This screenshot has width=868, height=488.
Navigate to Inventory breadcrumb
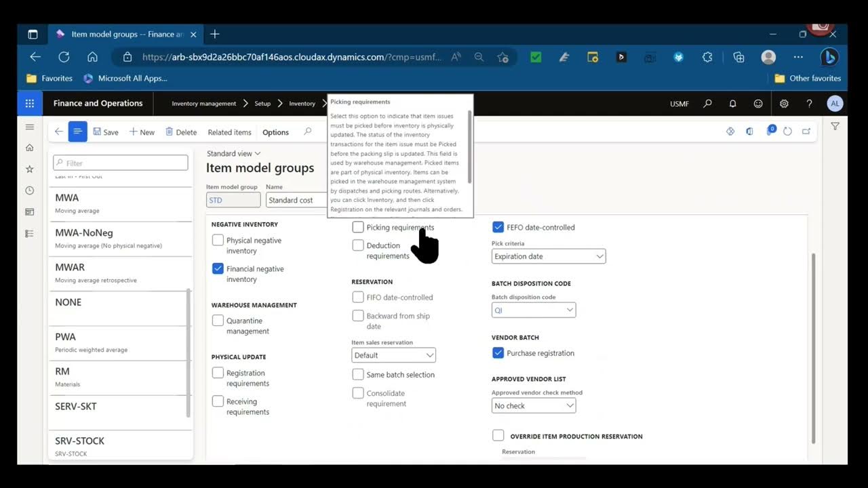302,104
